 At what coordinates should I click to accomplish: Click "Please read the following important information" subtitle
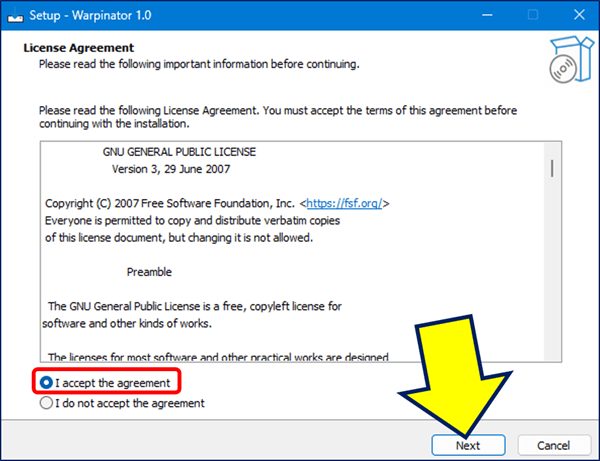(199, 64)
